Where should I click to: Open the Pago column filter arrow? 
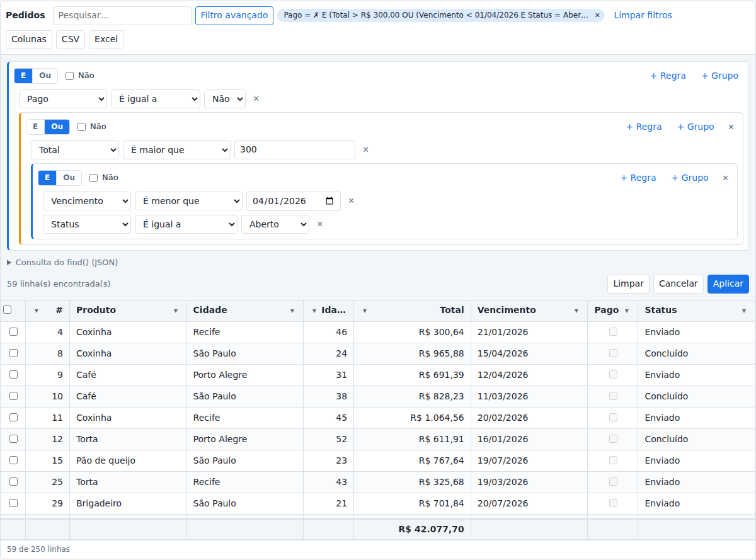[x=627, y=311]
